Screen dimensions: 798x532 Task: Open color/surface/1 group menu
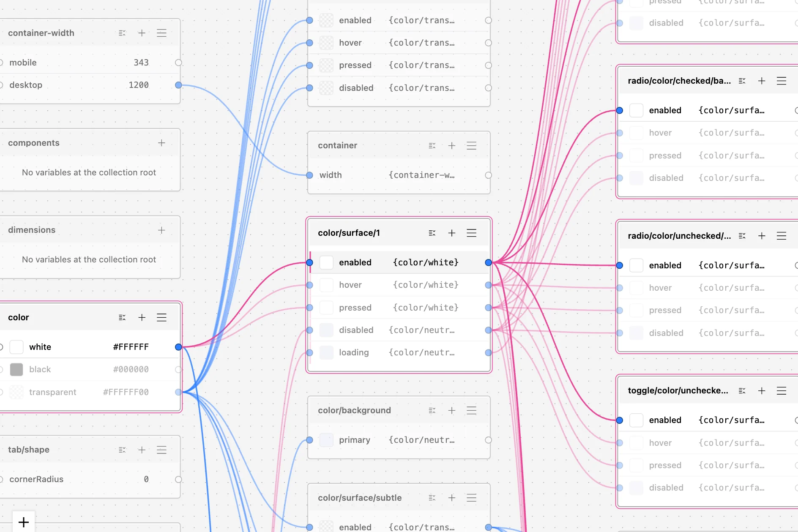point(472,233)
